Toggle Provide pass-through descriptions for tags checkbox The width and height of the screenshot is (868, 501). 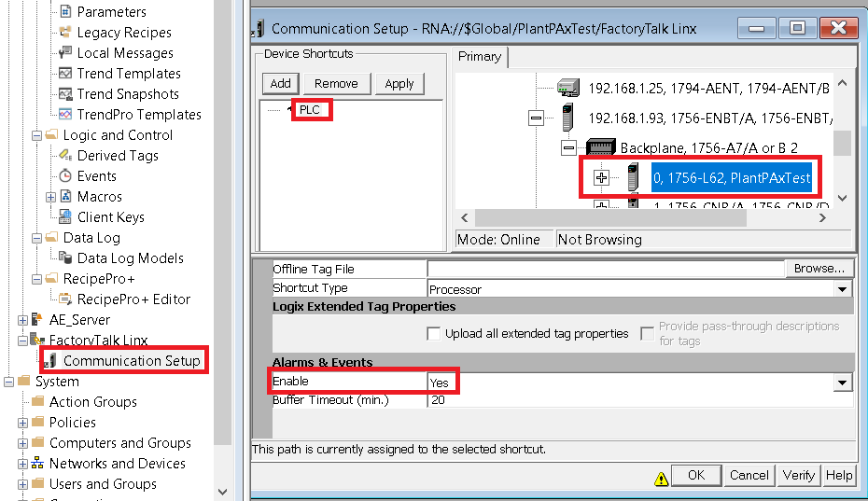click(x=647, y=334)
